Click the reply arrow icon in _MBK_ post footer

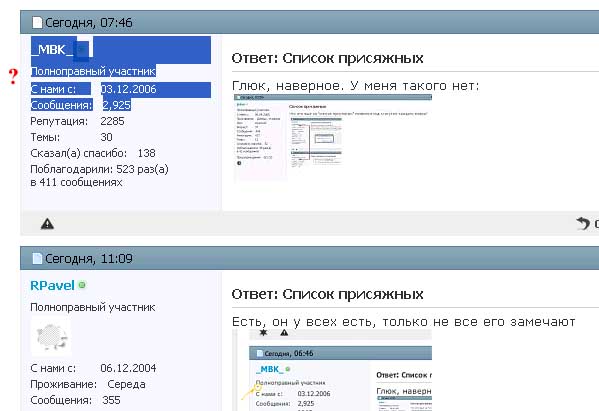click(x=583, y=223)
